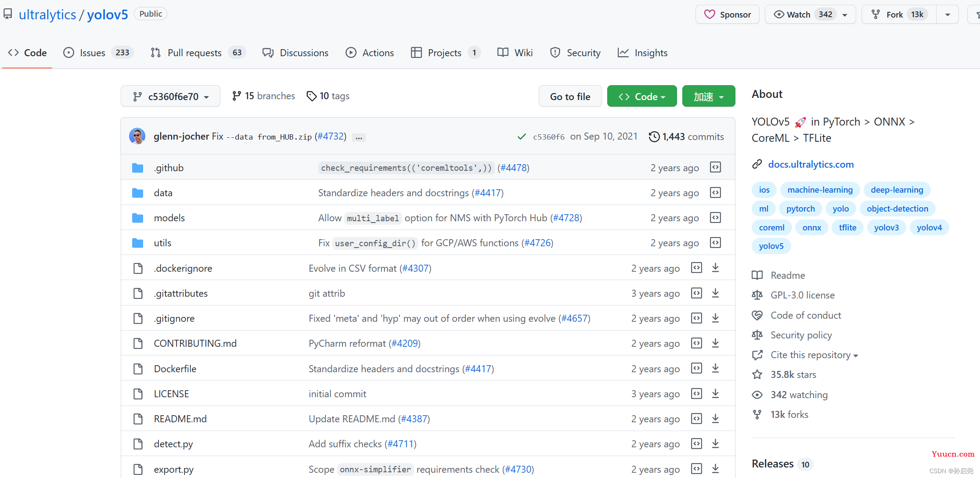Download the detect.py file
This screenshot has width=980, height=478.
click(x=715, y=443)
